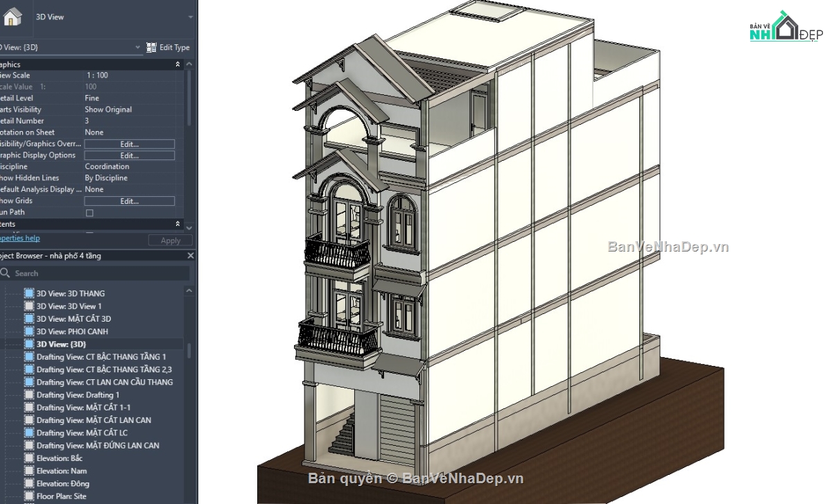Select Elevation: Bắc in Project Browser
This screenshot has height=504, width=832.
click(59, 458)
